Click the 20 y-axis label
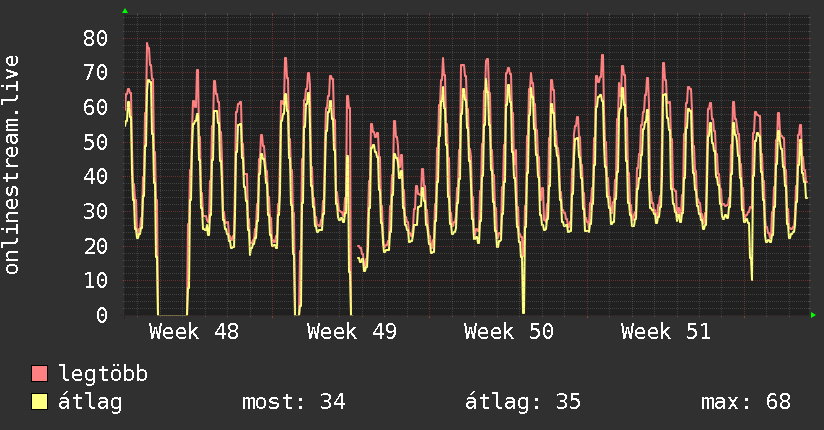The width and height of the screenshot is (824, 430). (x=95, y=245)
